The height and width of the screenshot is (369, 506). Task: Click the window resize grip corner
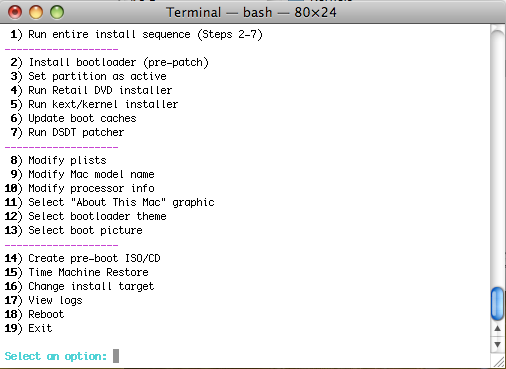coord(499,362)
